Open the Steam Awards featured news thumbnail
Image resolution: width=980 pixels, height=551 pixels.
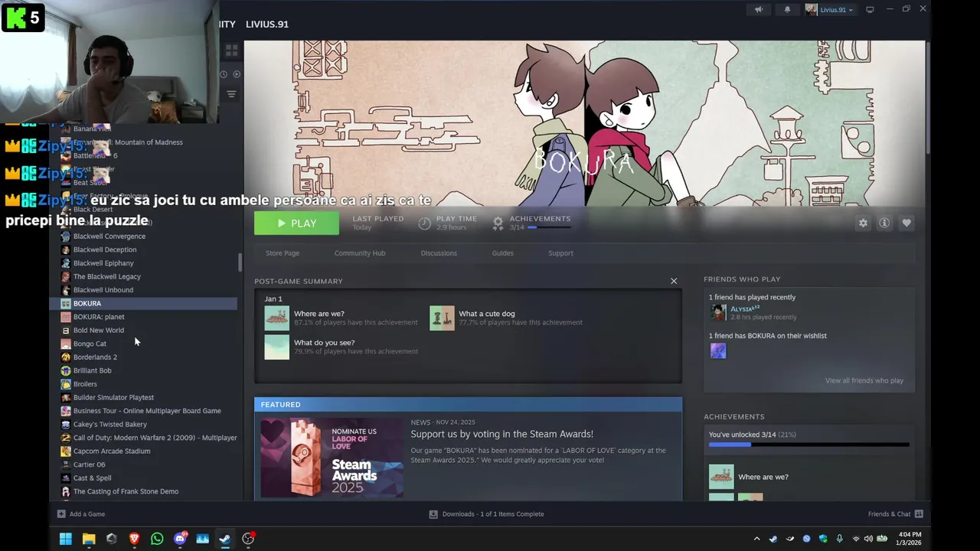coord(332,458)
